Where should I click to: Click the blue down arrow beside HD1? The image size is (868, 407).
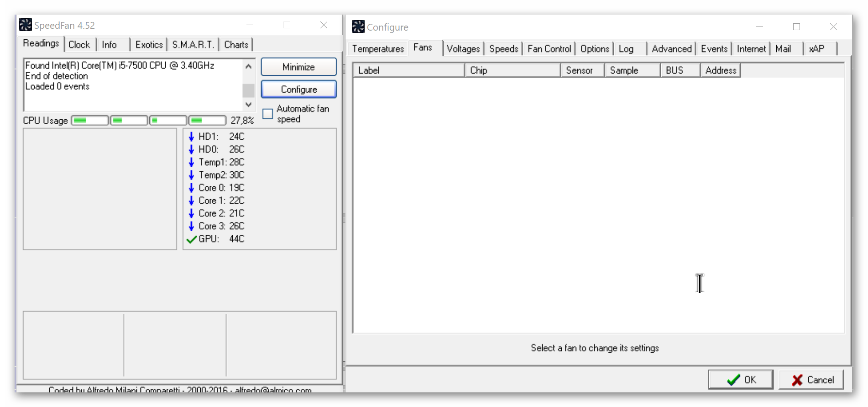click(191, 137)
